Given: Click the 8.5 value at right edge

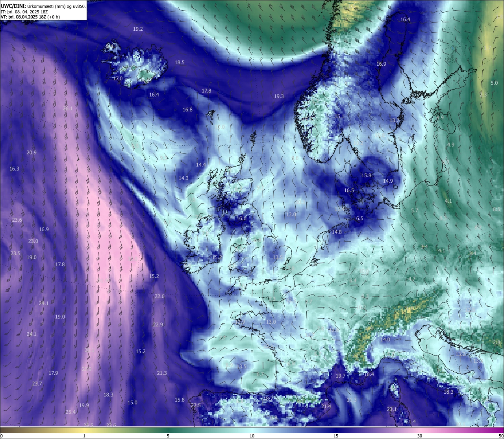Looking at the screenshot, I should (497, 209).
